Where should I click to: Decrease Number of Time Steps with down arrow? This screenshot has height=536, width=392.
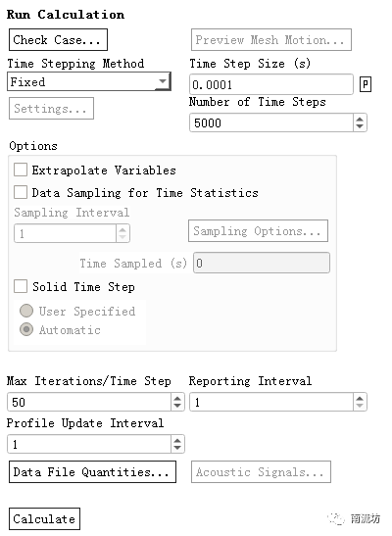coord(360,126)
